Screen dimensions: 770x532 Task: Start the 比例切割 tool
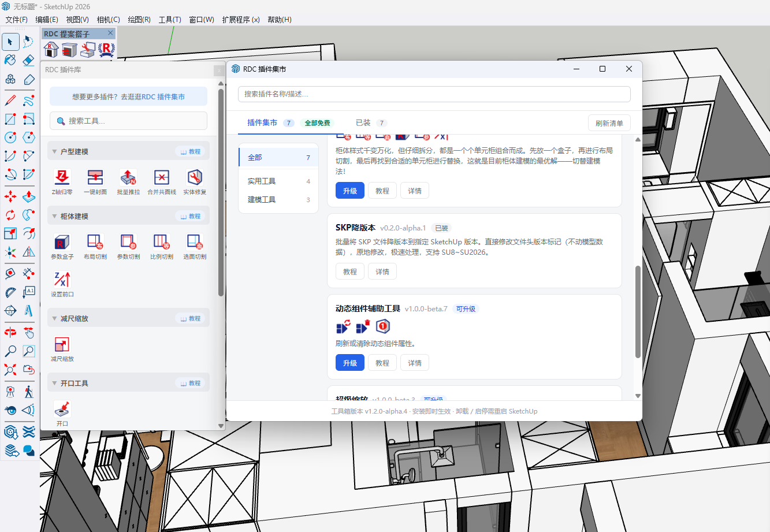click(x=162, y=247)
